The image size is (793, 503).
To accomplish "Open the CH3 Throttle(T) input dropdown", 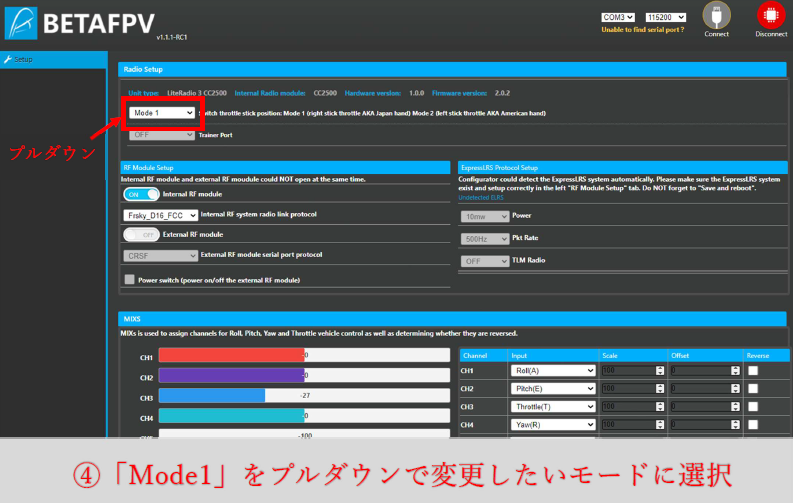I will (x=553, y=406).
